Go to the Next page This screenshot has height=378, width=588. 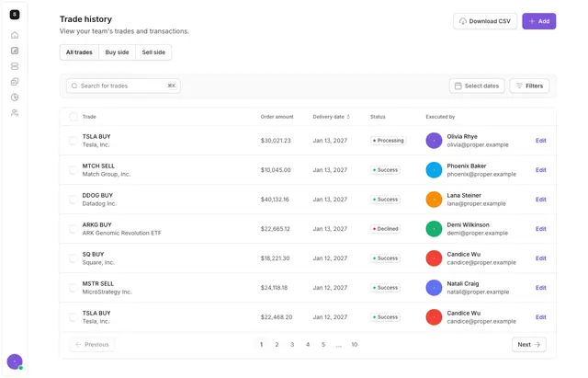coord(529,345)
